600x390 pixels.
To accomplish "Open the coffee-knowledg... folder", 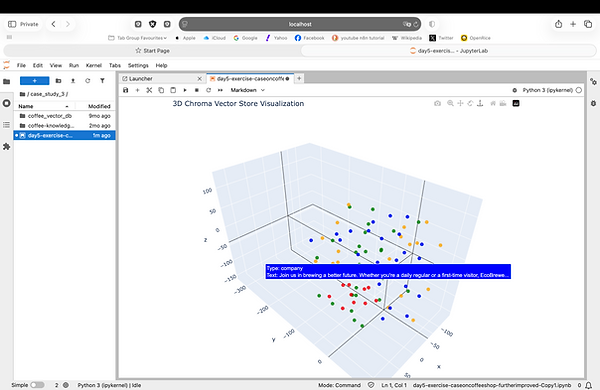I will 64,126.
